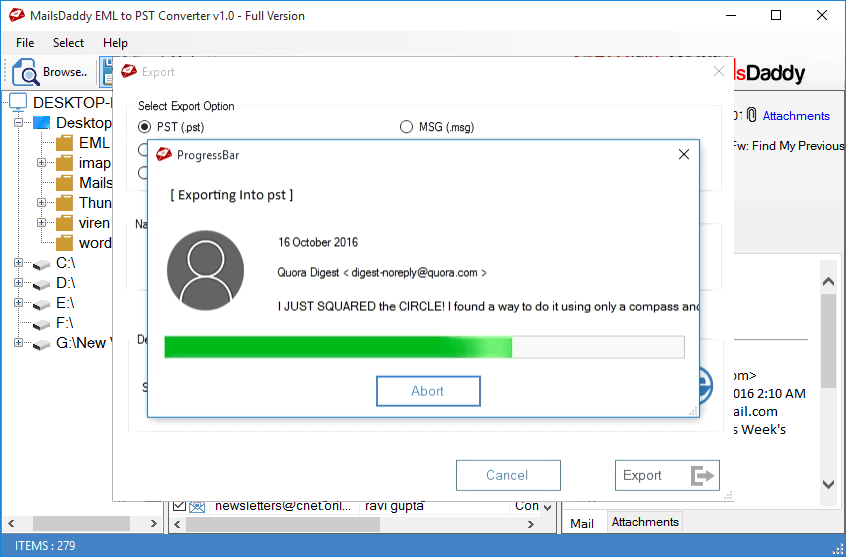Click the Exporting Into pst label
Screen dimensions: 846x557
pyautogui.click(x=232, y=195)
